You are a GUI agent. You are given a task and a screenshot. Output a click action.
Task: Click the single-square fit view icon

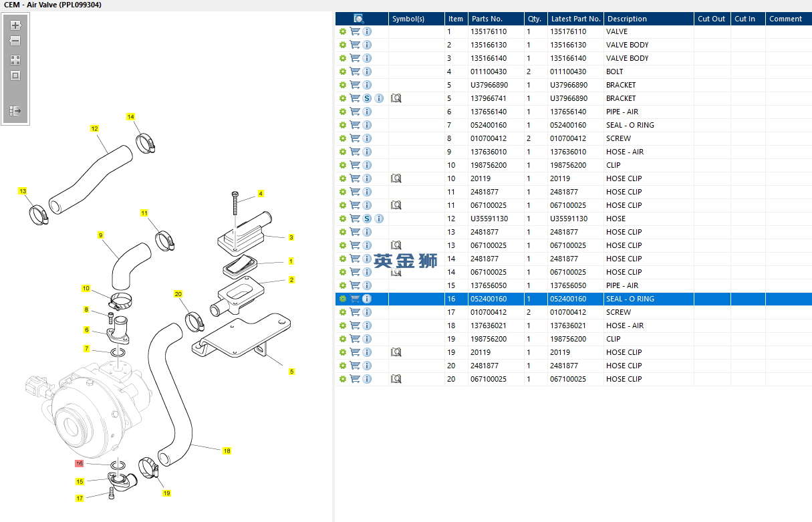15,76
